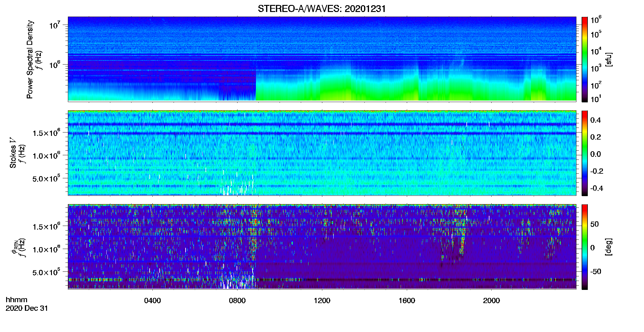Click the hhmm axis label
644x332 pixels.
[x=17, y=300]
